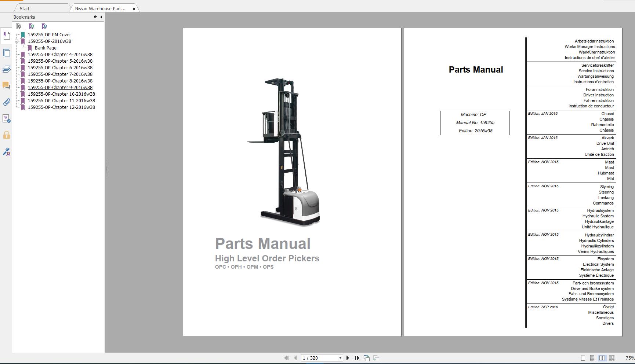Click 'Driver Instruction' text
This screenshot has height=364, width=635.
(598, 95)
